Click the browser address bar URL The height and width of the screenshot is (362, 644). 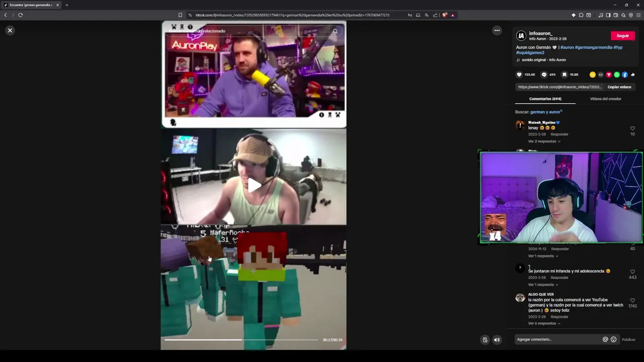pos(292,15)
